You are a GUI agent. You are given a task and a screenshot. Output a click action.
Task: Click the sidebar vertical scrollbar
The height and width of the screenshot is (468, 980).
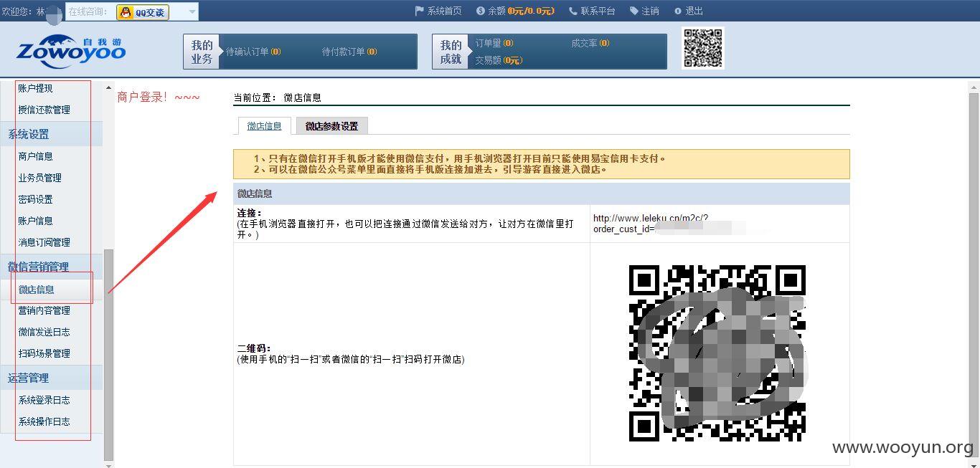[108, 355]
